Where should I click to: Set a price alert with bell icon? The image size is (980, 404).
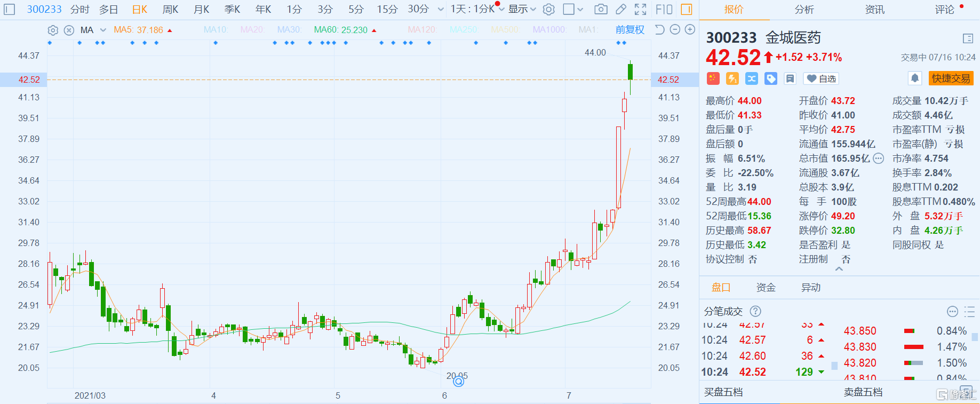(915, 78)
